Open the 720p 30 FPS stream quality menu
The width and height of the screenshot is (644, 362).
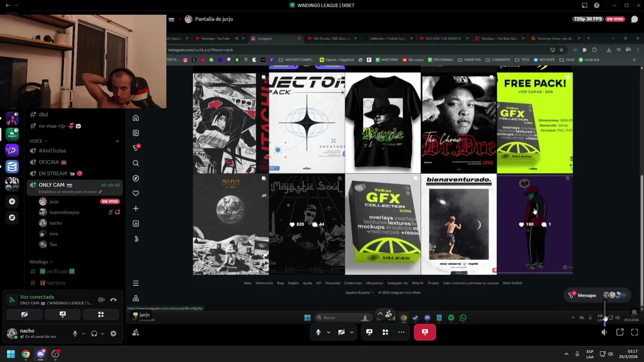[x=588, y=19]
